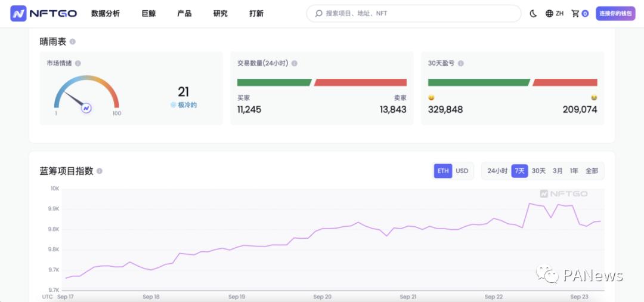Click info icon next to 30天盈亏
The height and width of the screenshot is (302, 644).
[460, 63]
